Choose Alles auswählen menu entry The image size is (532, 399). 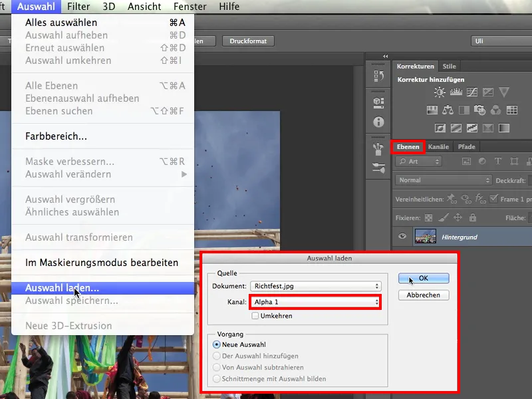(x=103, y=23)
